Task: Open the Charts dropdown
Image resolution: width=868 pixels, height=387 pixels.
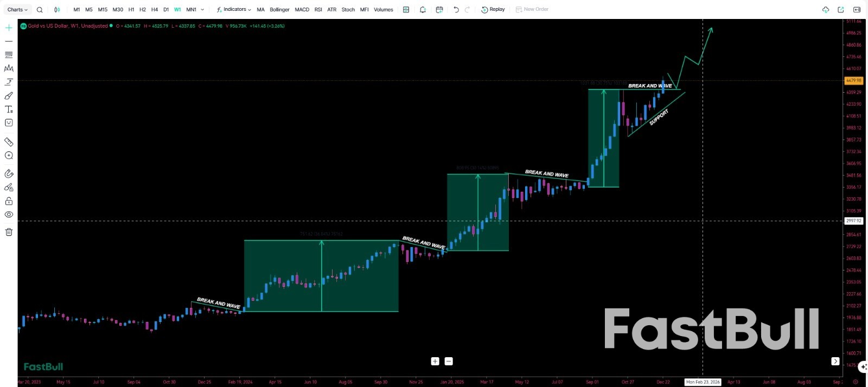Action: pos(17,9)
